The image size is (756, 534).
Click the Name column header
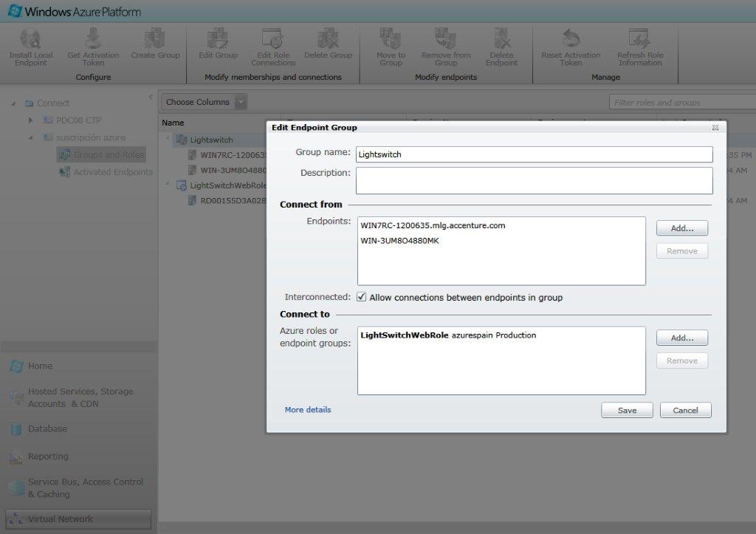173,123
